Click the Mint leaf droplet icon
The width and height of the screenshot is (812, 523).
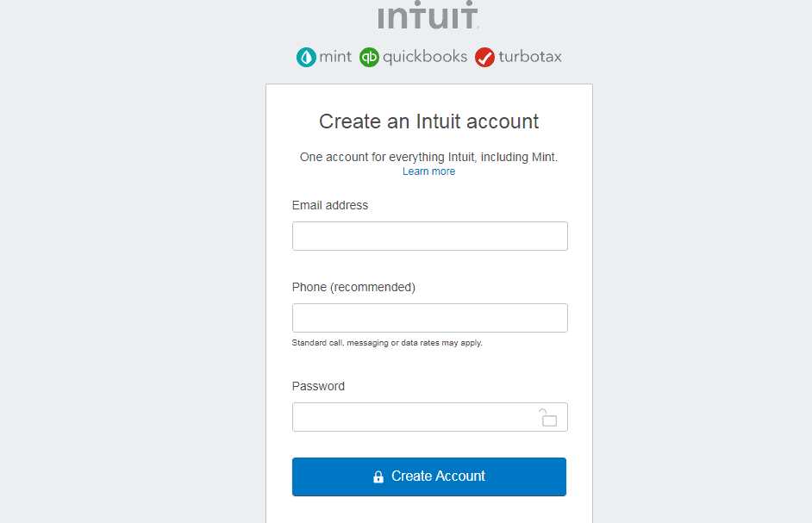306,57
